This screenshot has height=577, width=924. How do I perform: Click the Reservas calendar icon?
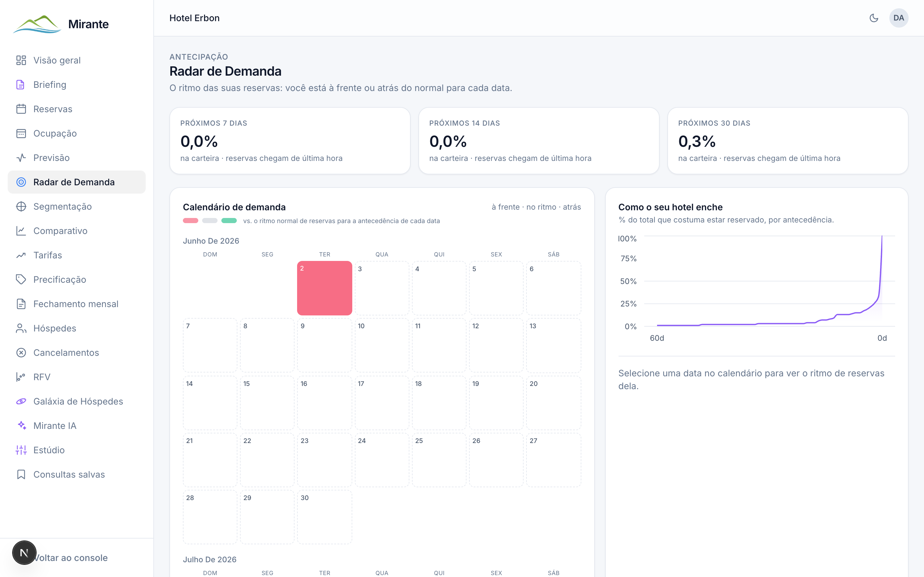point(21,109)
